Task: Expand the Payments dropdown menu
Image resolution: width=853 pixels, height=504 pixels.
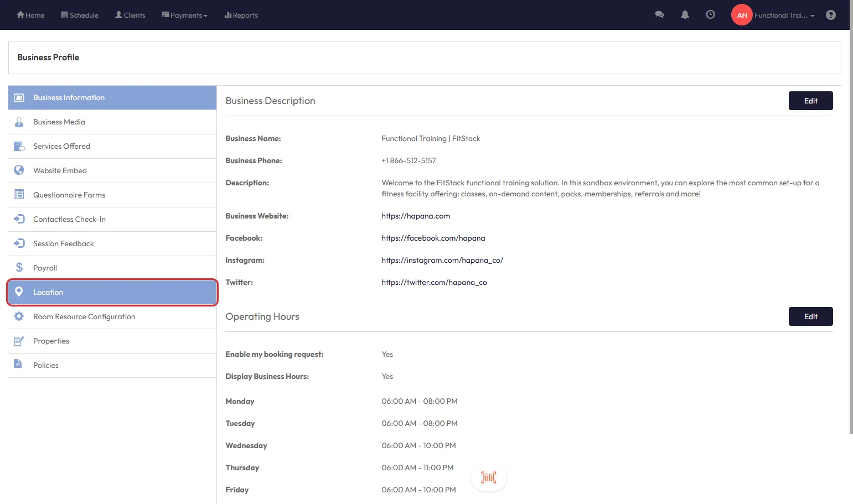Action: 184,15
